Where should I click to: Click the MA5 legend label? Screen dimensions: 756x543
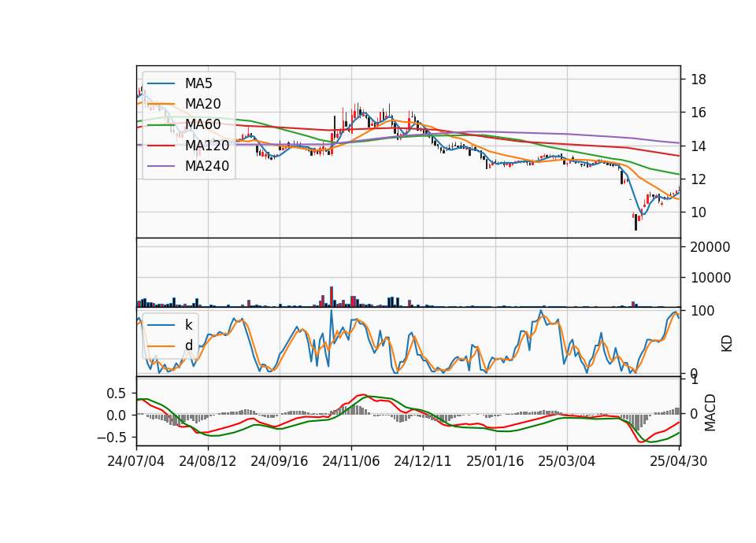(198, 83)
